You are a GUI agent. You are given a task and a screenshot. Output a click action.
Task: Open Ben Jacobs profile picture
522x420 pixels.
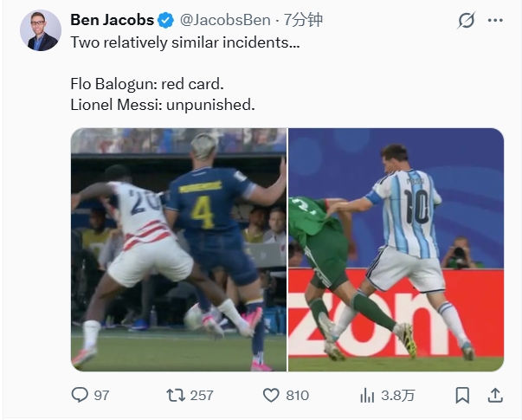[x=41, y=30]
